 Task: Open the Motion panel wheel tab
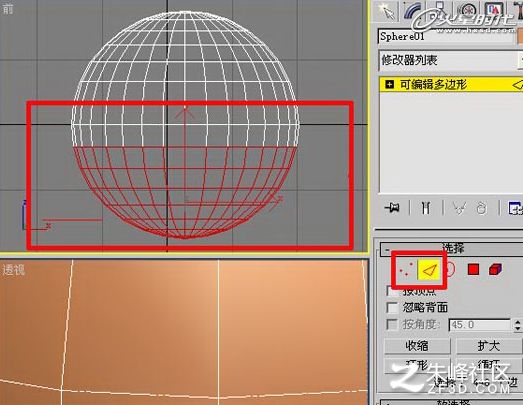pyautogui.click(x=468, y=11)
